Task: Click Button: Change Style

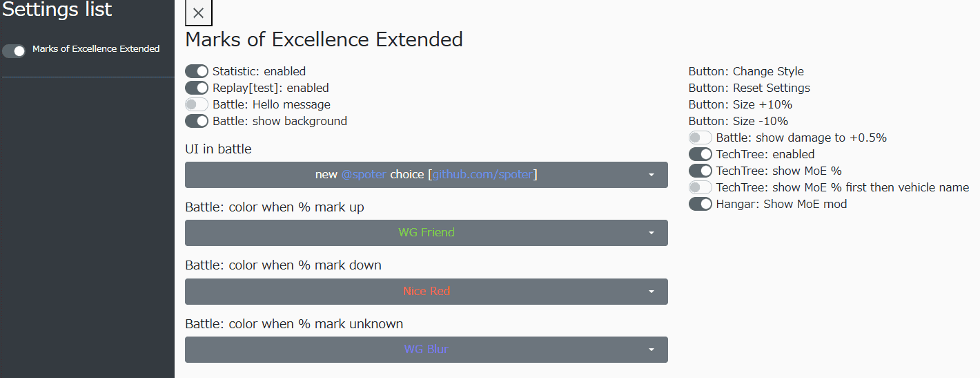Action: 746,71
